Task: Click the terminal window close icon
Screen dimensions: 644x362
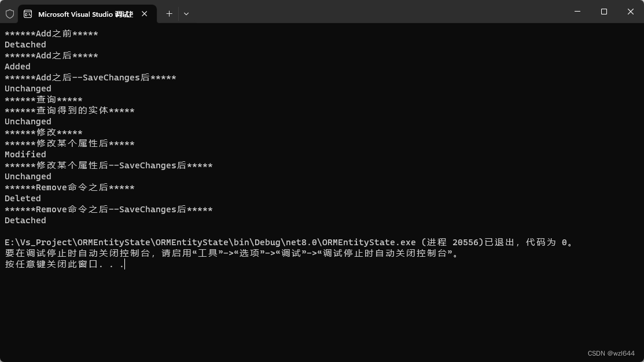Action: click(630, 12)
